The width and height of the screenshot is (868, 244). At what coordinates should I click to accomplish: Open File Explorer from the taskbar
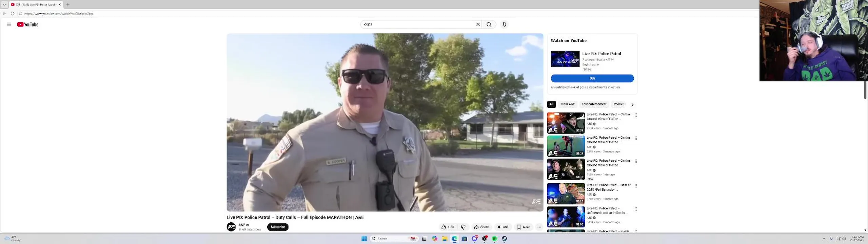point(445,239)
